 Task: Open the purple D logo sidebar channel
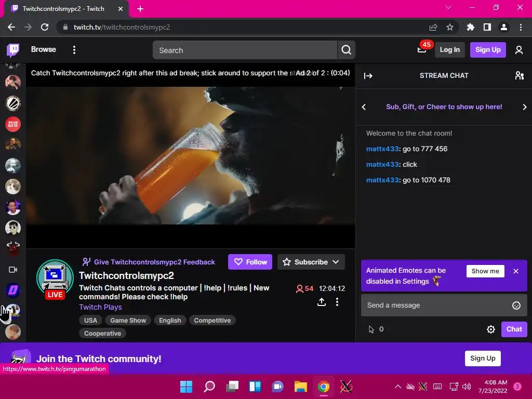13,290
